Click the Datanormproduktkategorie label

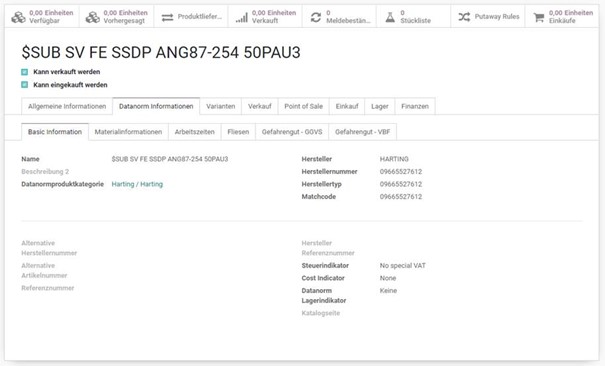click(x=63, y=184)
